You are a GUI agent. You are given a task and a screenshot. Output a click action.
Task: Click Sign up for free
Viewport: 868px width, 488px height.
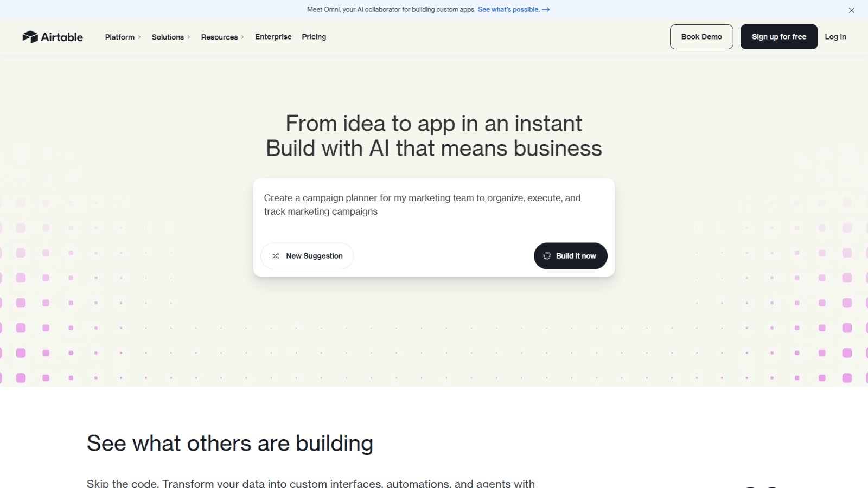coord(778,37)
